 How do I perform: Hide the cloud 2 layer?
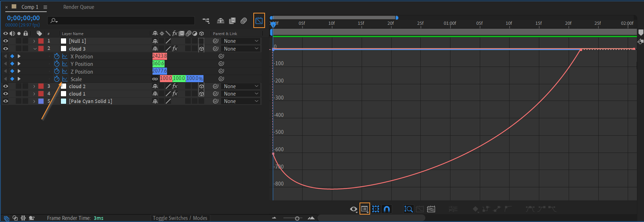pyautogui.click(x=6, y=86)
